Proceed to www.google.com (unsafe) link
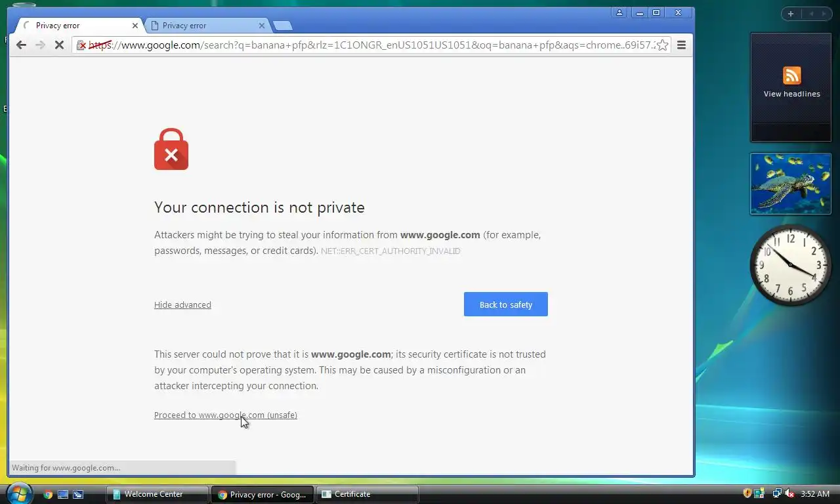Screen dimensions: 840x504 point(226,415)
